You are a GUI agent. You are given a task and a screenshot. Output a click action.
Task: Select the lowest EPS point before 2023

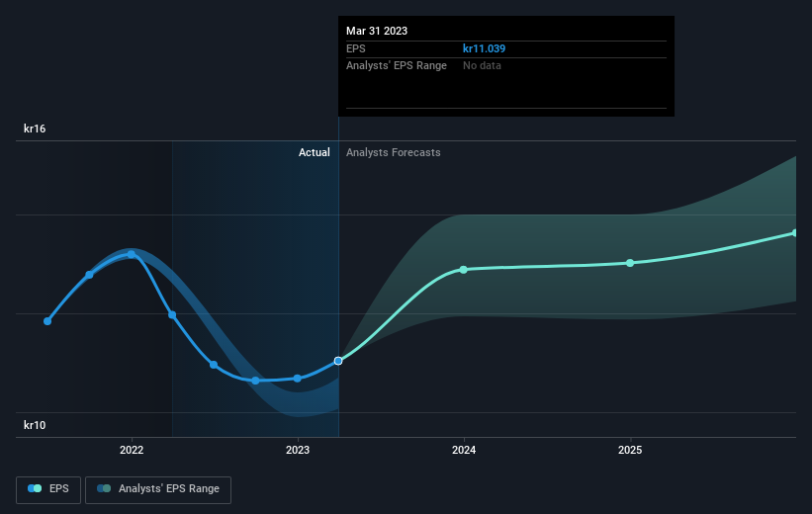tap(255, 381)
